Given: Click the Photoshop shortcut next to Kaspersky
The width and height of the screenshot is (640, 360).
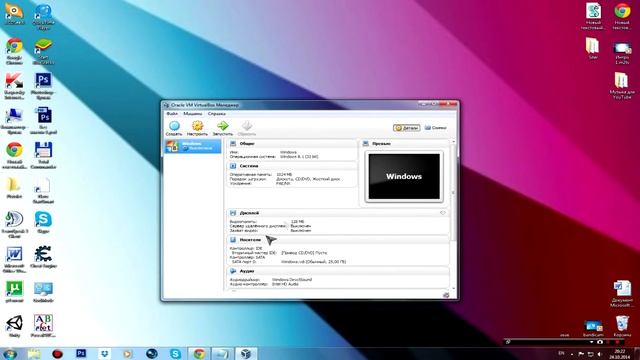Looking at the screenshot, I should [43, 86].
